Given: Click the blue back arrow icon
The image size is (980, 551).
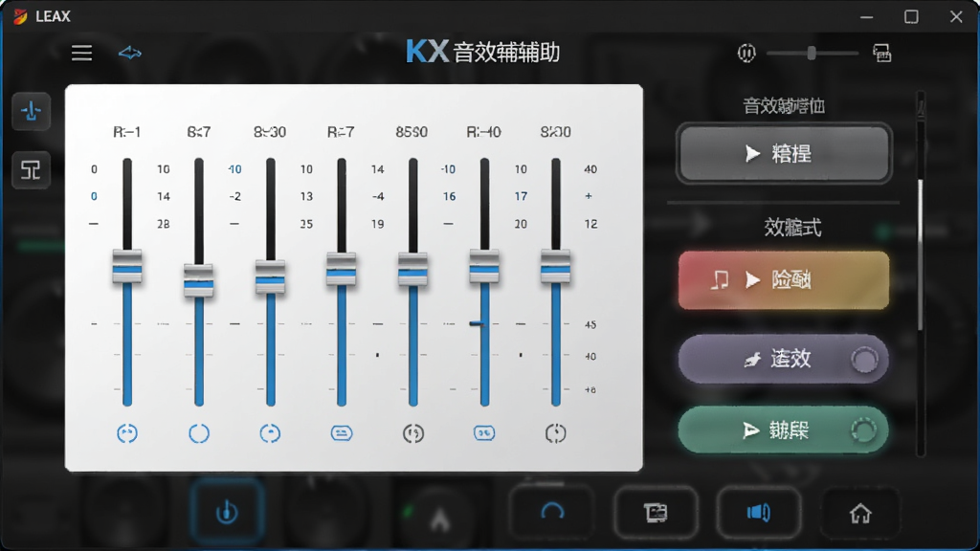Looking at the screenshot, I should (130, 53).
